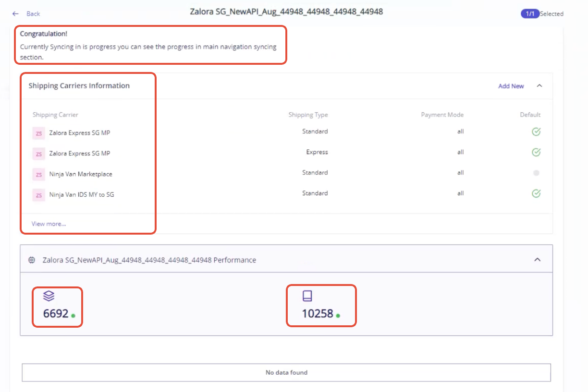Click View more... link
The image size is (588, 392).
(49, 224)
